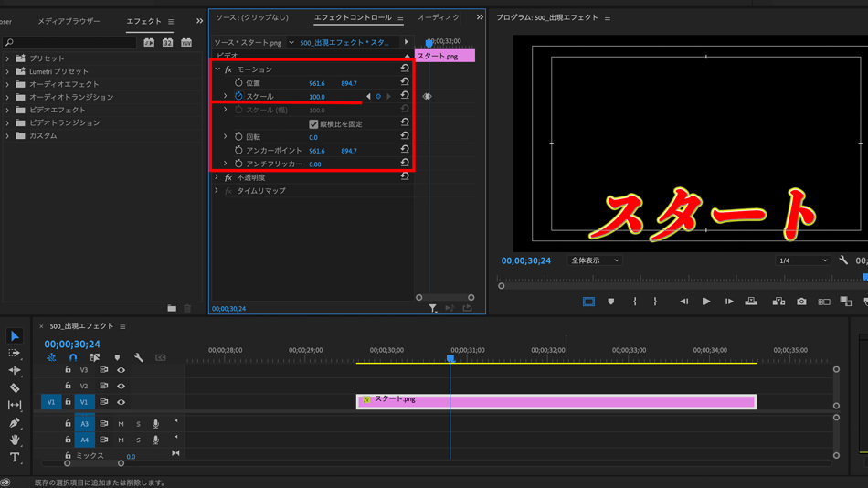Toggle scale animation stopwatch
This screenshot has height=488, width=868.
tap(238, 96)
